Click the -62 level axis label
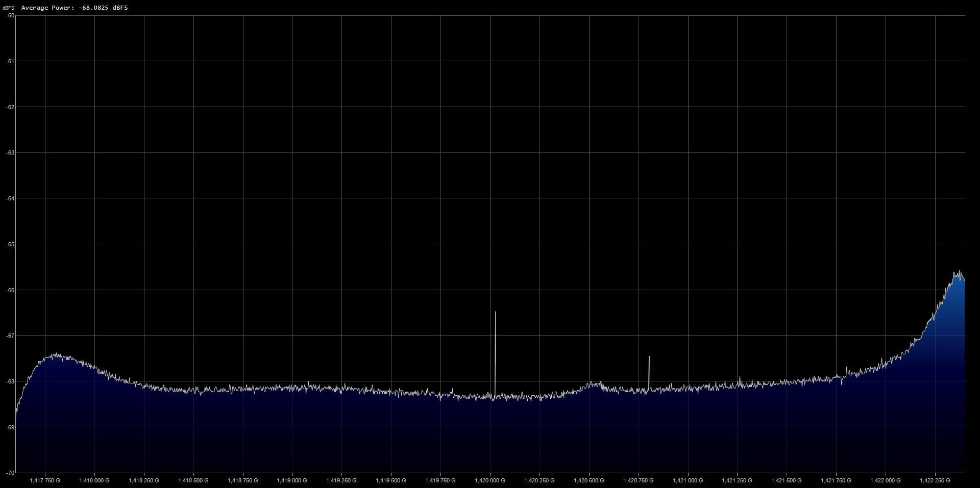 tap(10, 107)
